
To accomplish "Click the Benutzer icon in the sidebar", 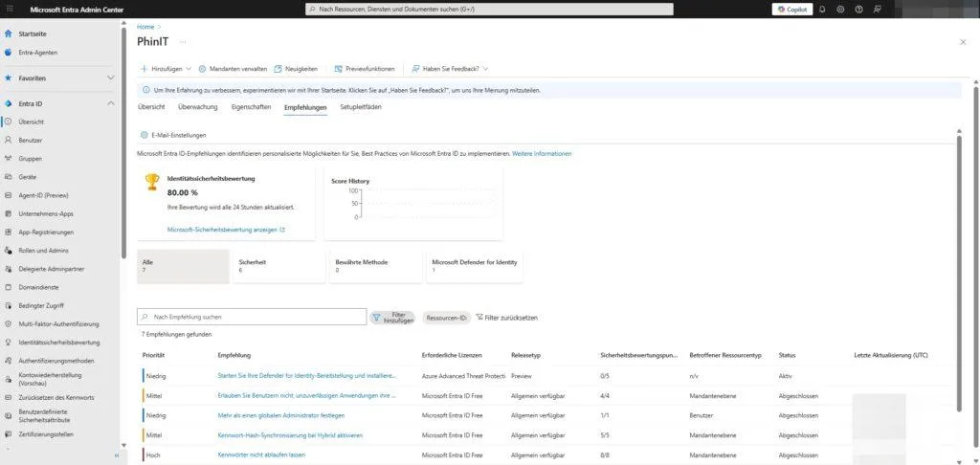I will [9, 141].
